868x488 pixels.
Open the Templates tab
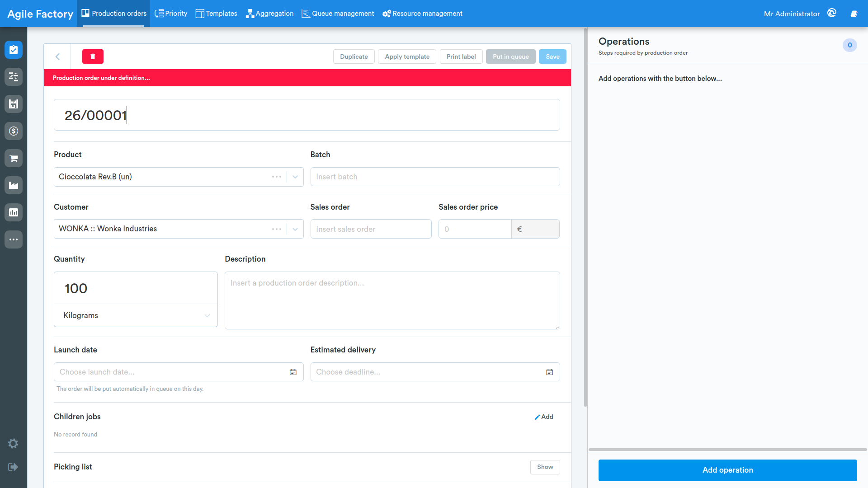(216, 14)
